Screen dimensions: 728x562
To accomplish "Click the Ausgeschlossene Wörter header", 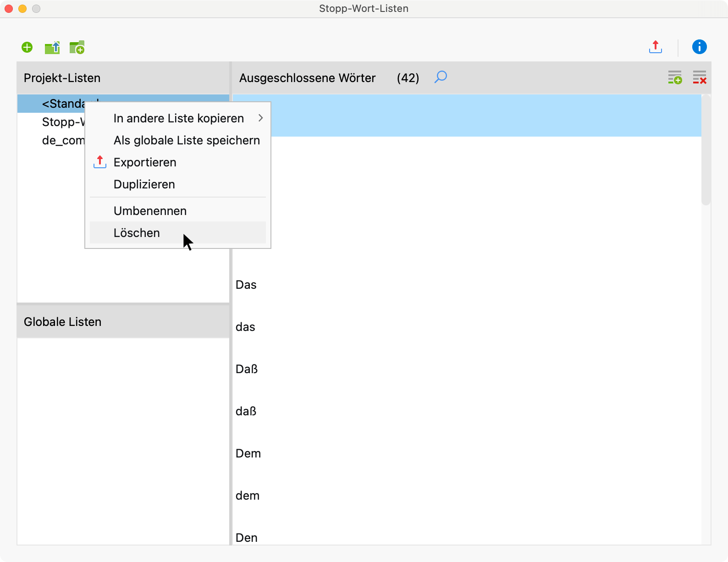I will 307,78.
